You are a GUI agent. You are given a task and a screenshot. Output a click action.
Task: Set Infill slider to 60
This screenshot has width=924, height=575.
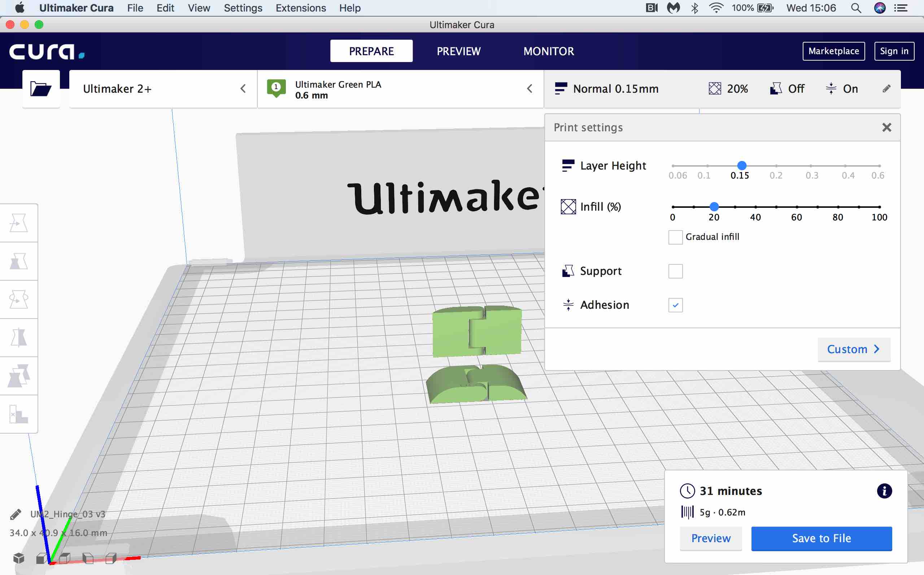point(797,207)
